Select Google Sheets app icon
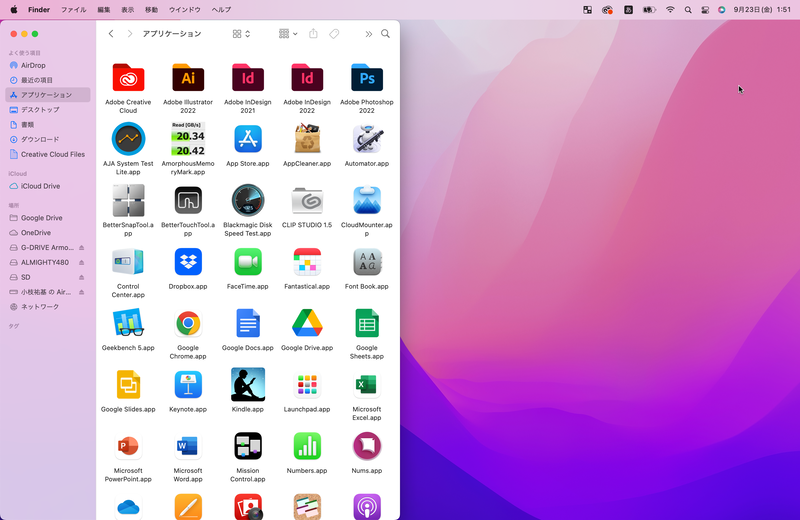 point(366,323)
